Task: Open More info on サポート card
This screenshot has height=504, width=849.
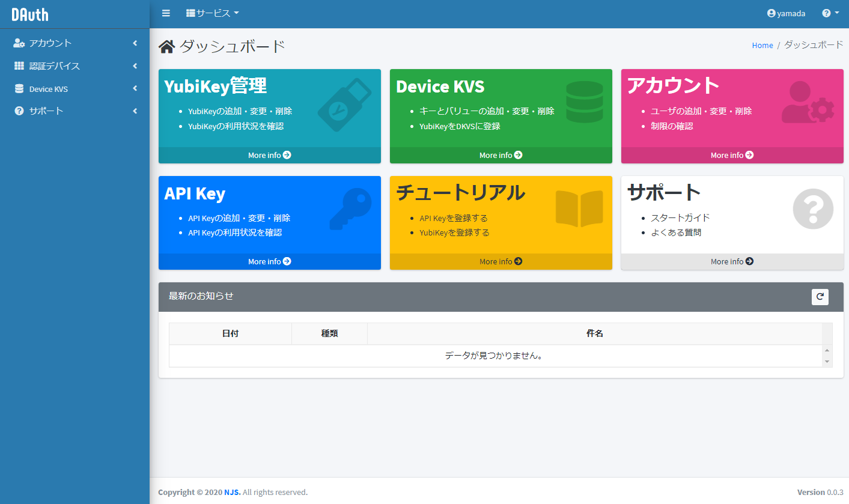Action: pos(732,261)
